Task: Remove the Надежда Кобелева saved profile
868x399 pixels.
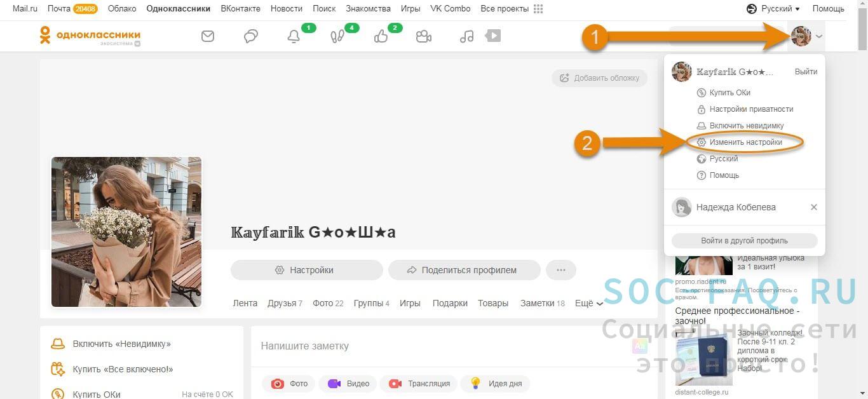Action: 814,207
